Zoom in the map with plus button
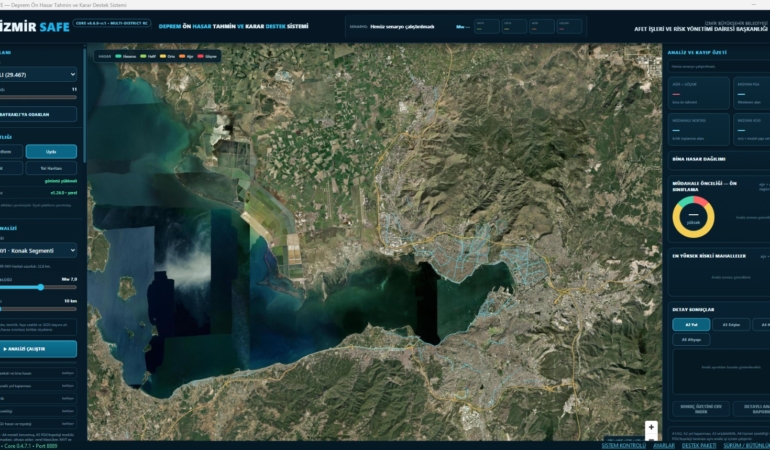 coord(651,427)
